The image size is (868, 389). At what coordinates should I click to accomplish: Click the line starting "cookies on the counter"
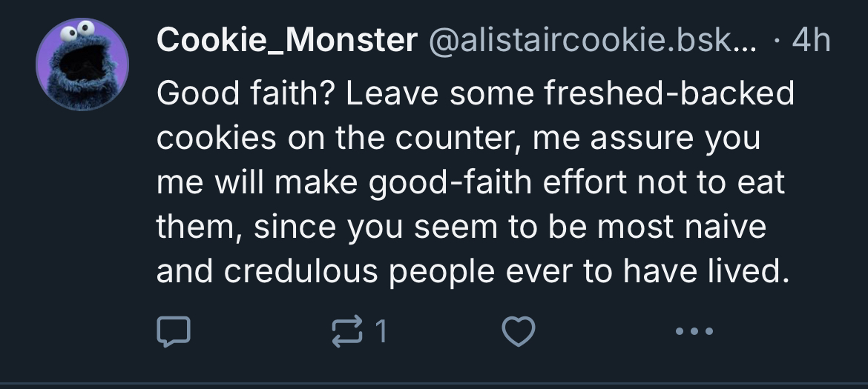click(x=458, y=138)
